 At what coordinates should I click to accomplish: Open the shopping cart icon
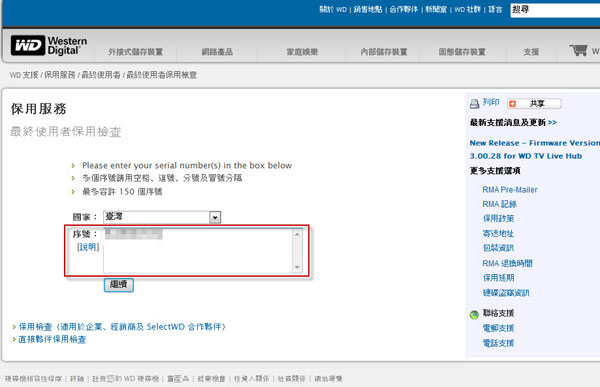click(578, 50)
